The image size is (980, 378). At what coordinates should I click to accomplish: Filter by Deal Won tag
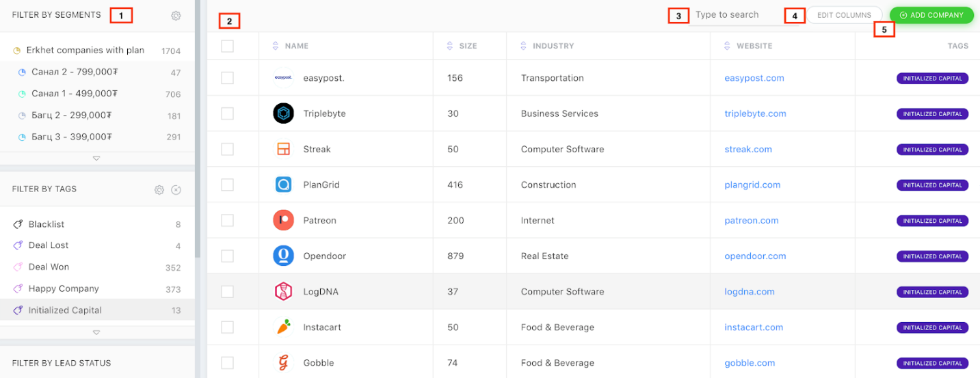click(x=49, y=267)
